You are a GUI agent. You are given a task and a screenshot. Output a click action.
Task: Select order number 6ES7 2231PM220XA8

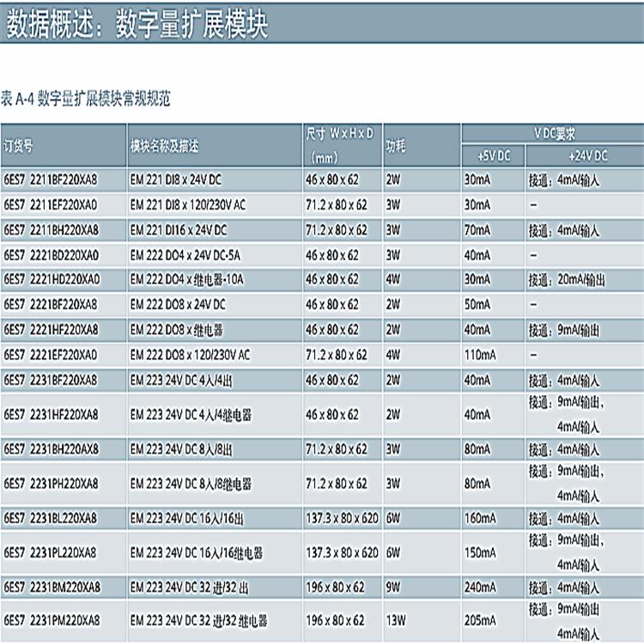tap(52, 620)
